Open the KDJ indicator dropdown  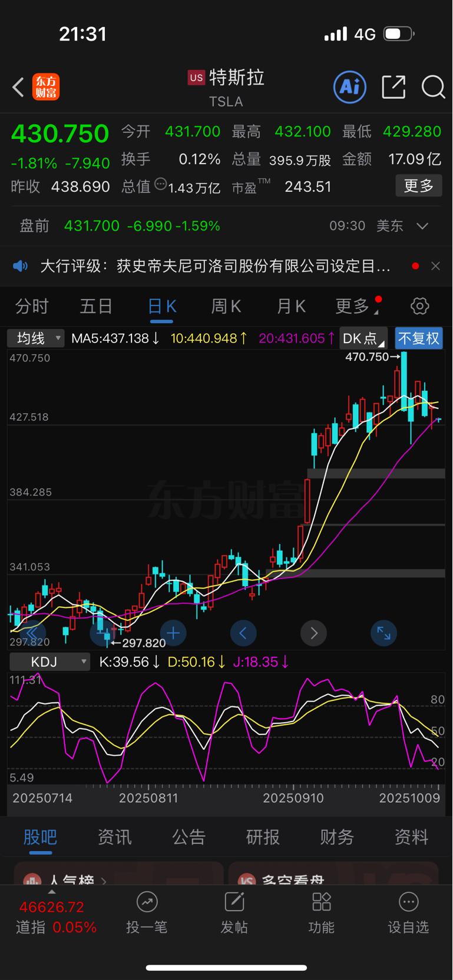(49, 662)
